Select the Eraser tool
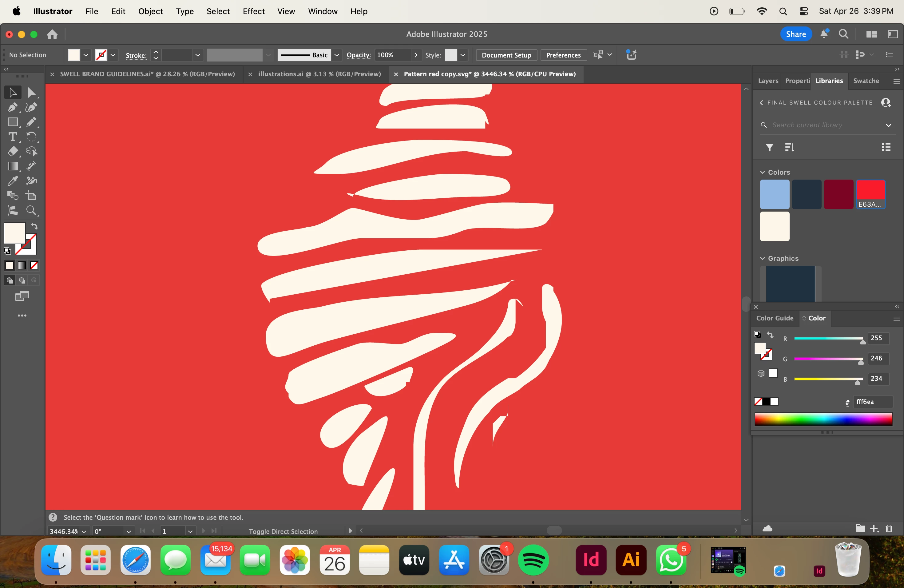The height and width of the screenshot is (588, 904). [x=12, y=152]
